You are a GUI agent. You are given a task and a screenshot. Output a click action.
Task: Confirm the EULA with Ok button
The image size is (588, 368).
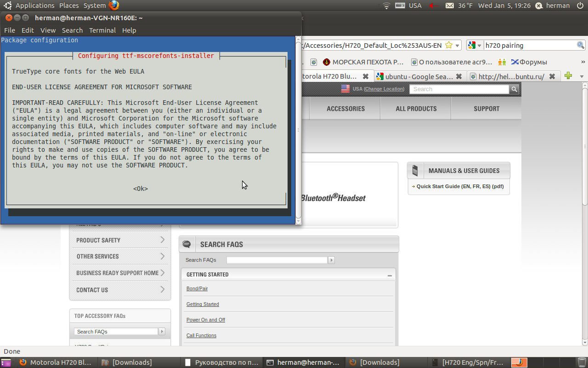coord(141,189)
